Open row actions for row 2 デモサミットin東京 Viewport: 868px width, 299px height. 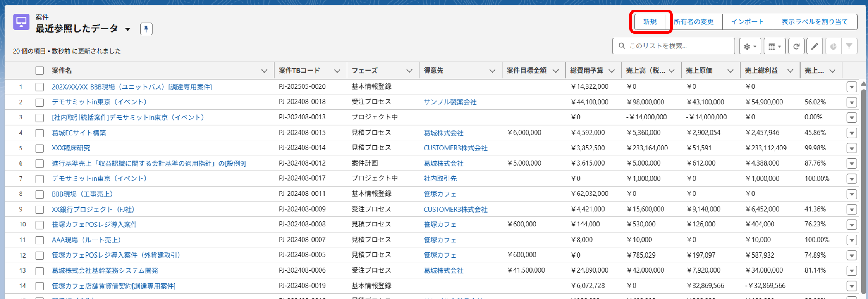tap(851, 102)
